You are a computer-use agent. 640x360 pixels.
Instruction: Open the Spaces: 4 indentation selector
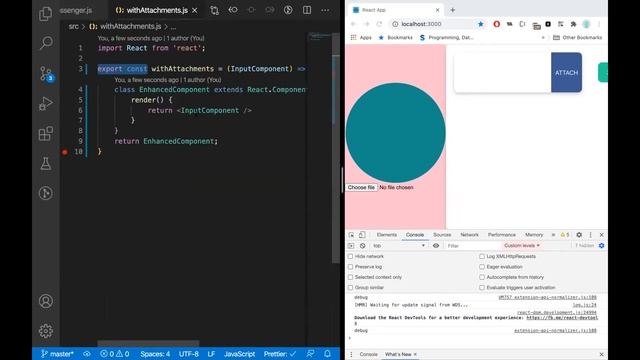click(155, 354)
